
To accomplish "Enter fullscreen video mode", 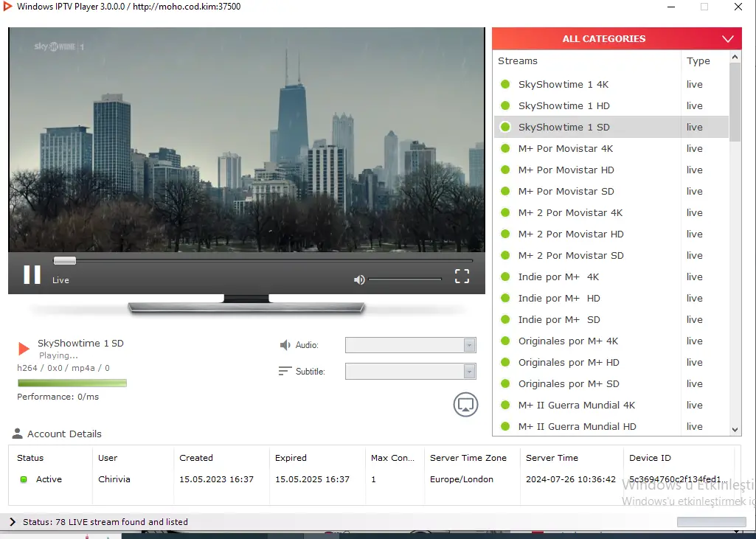I will [462, 276].
